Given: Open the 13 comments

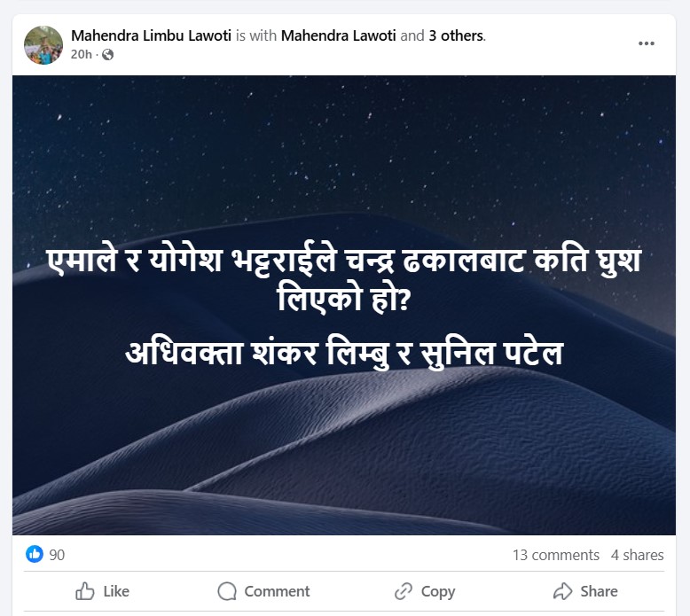Looking at the screenshot, I should (x=556, y=555).
